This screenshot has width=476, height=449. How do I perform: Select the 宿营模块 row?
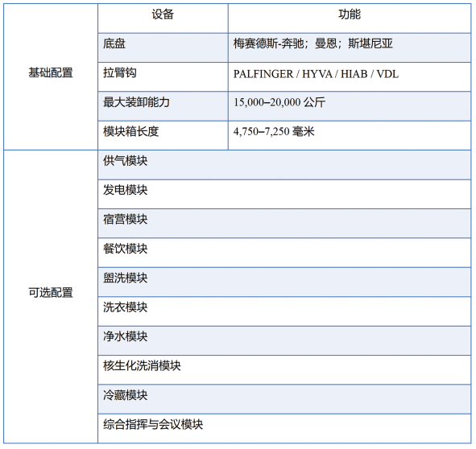(x=284, y=223)
